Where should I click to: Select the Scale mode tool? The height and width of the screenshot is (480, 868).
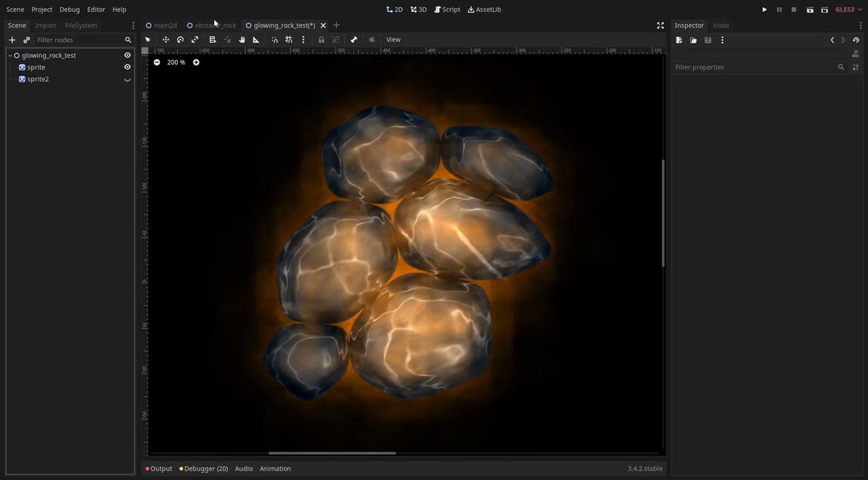tap(195, 40)
